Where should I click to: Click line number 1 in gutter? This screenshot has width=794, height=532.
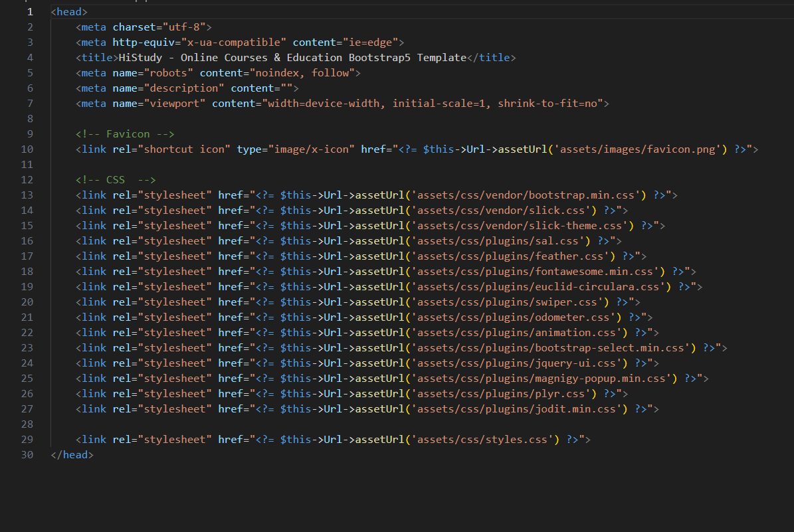click(30, 12)
